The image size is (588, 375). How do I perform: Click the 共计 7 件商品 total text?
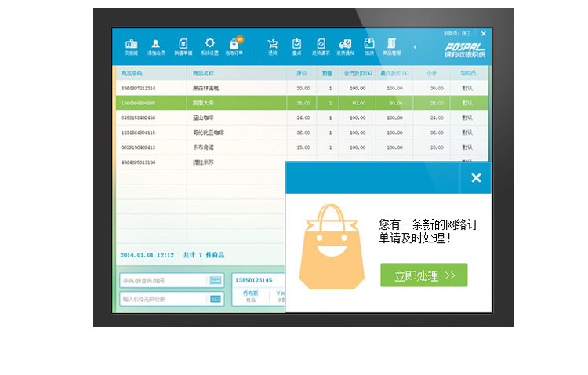click(204, 255)
